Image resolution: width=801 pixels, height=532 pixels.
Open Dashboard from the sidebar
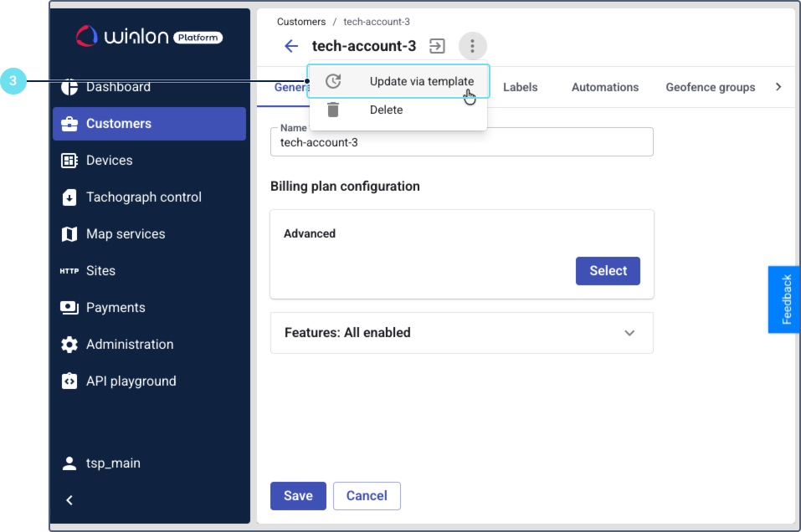(118, 87)
